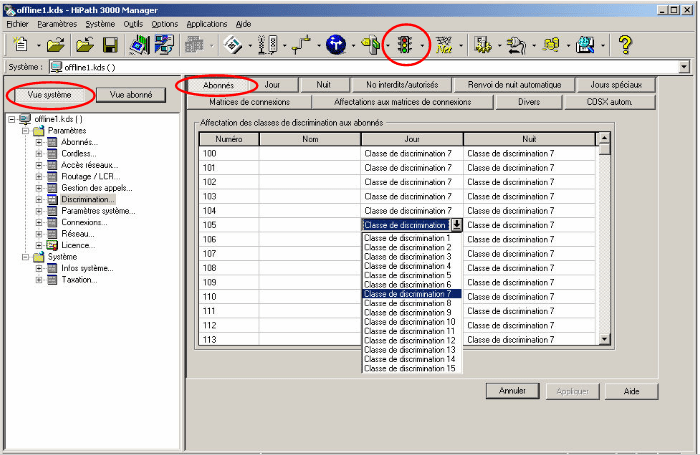Click the new file toolbar icon
This screenshot has height=455, width=700.
pos(21,45)
